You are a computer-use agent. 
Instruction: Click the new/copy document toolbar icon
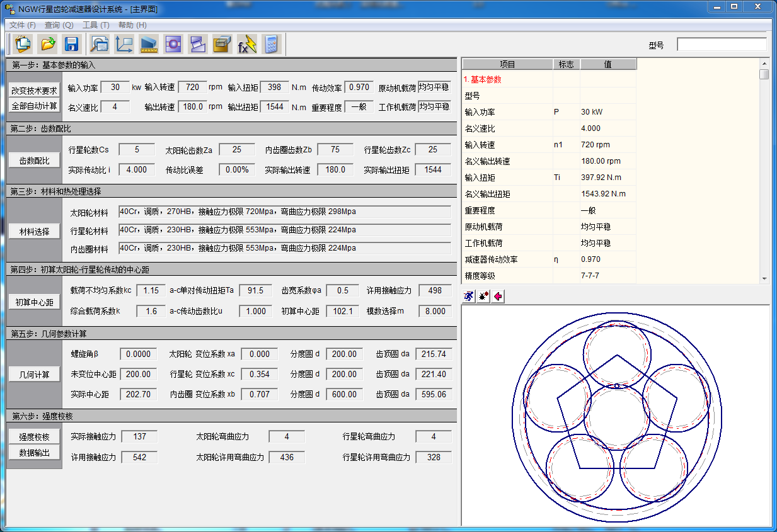pyautogui.click(x=23, y=44)
